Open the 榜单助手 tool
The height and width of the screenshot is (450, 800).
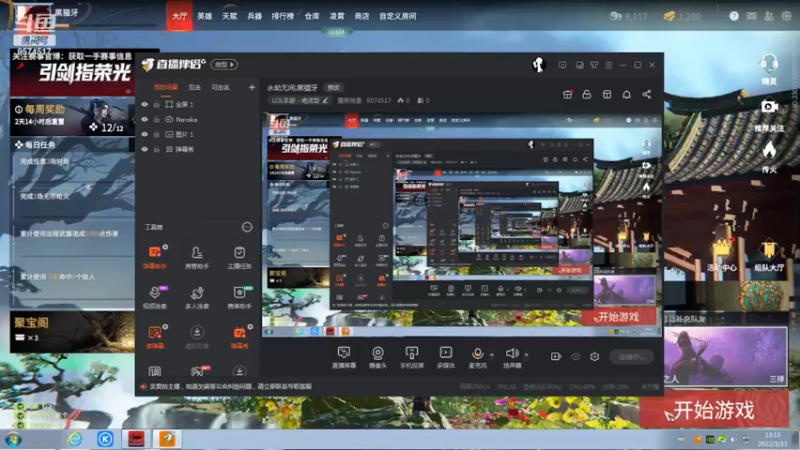(239, 297)
